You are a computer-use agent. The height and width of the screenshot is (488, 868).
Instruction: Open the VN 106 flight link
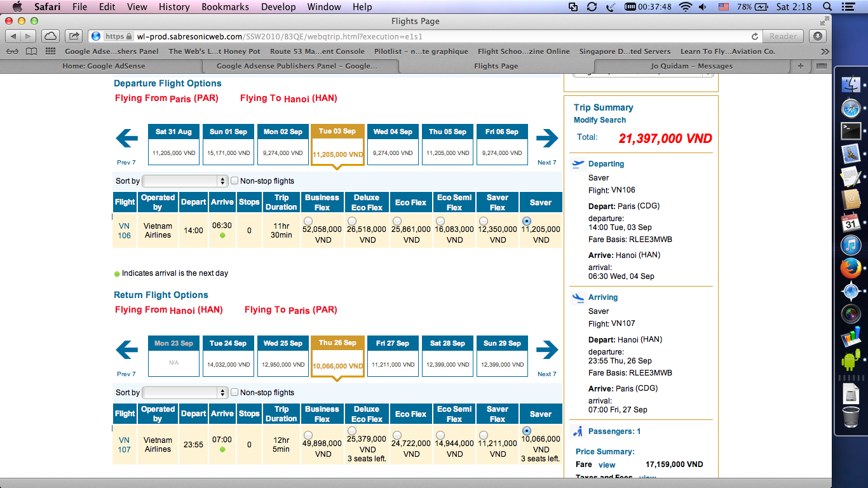pyautogui.click(x=125, y=231)
